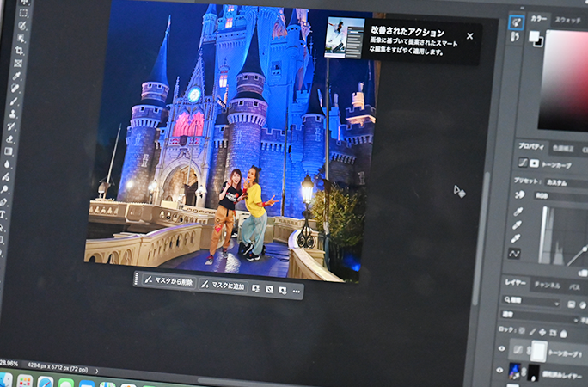Open the three-dots more options in taskbar
588x387 pixels.
(x=297, y=292)
